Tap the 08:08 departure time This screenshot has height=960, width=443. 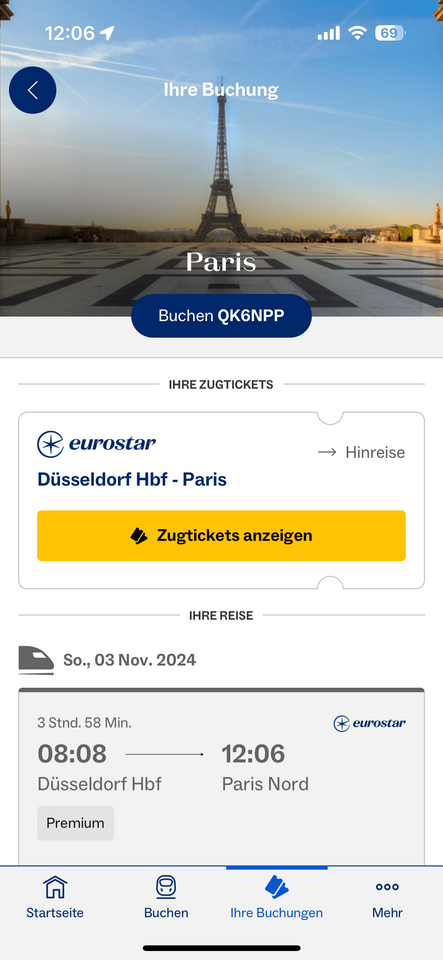pos(72,754)
